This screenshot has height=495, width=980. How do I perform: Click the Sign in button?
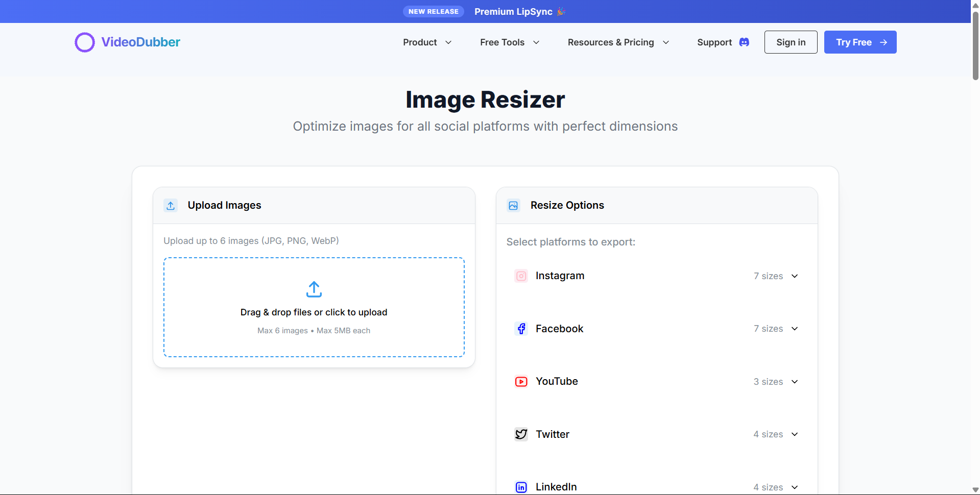pos(791,42)
